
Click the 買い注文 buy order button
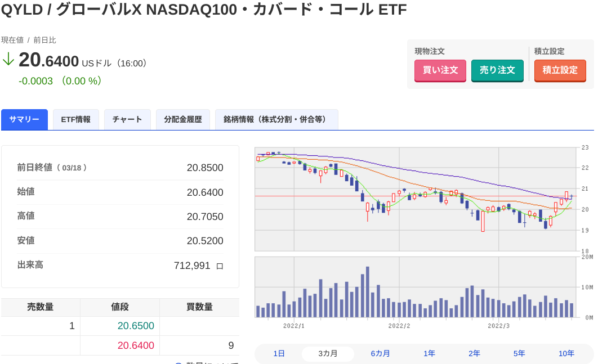pyautogui.click(x=440, y=70)
